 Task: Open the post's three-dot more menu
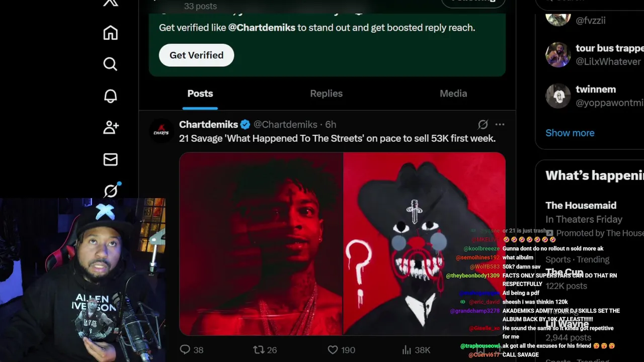click(x=500, y=124)
